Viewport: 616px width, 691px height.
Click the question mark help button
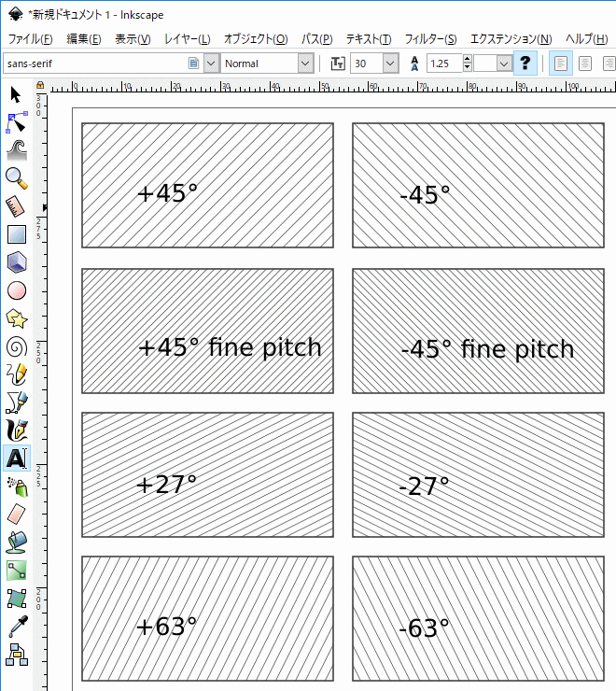(526, 63)
